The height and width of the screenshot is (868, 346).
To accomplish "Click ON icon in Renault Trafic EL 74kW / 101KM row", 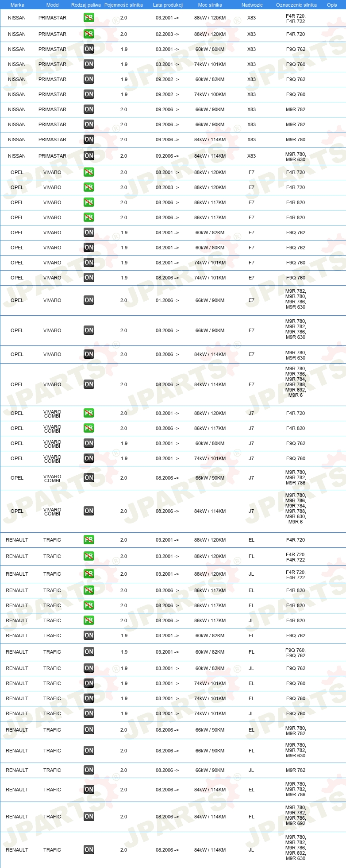I will click(89, 683).
